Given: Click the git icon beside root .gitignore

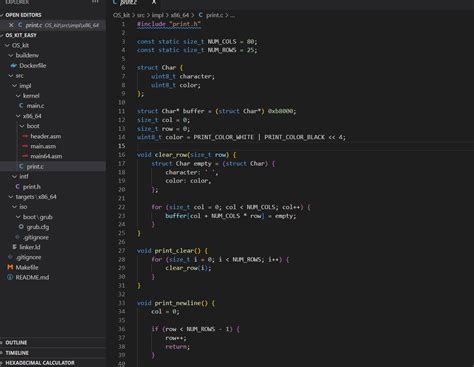Looking at the screenshot, I should [10, 257].
